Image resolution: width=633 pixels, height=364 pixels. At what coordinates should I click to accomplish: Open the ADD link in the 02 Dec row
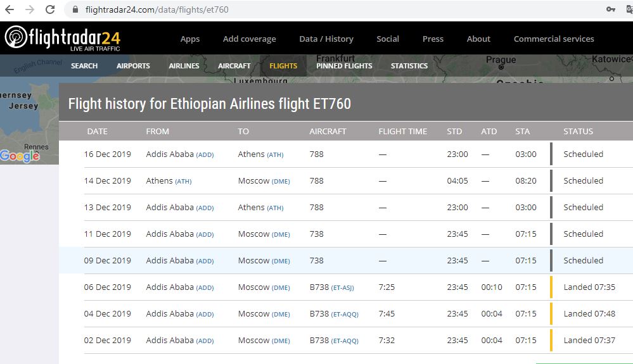coord(205,341)
